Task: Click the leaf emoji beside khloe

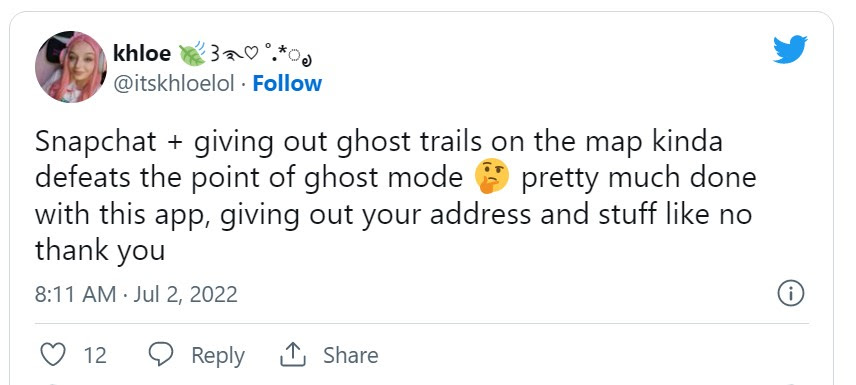Action: [x=193, y=54]
